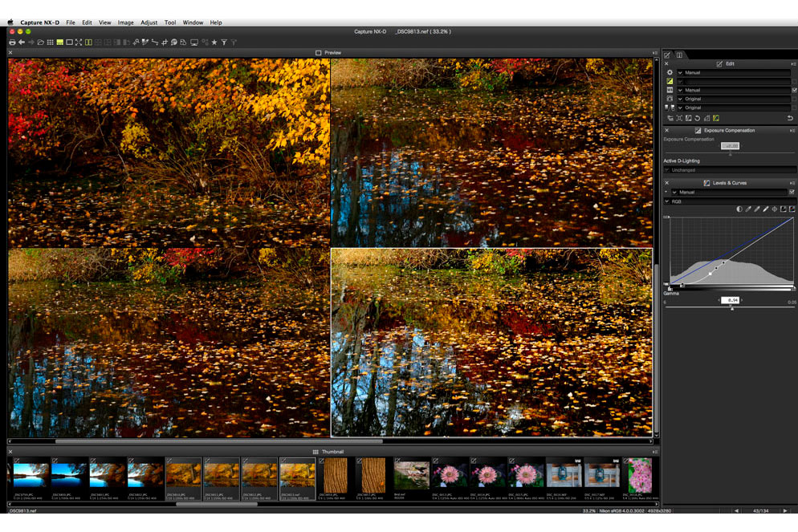The image size is (798, 532).
Task: Click the revert arrow in the Edit panel
Action: [x=790, y=117]
